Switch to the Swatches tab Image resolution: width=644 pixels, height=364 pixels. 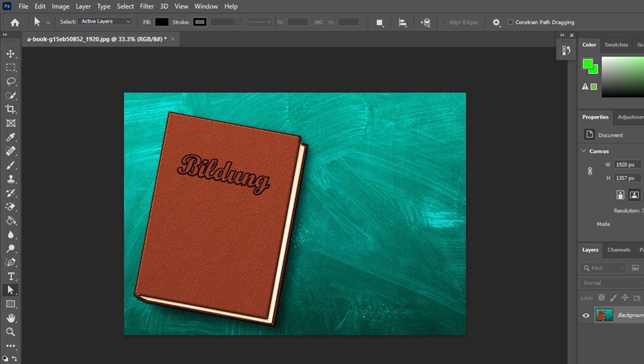coord(616,45)
